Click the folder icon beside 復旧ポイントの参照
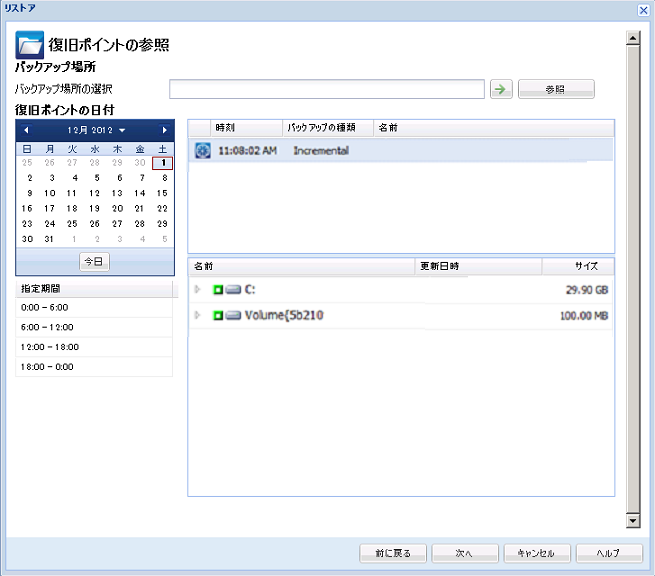Screen dimensions: 655x576 (30, 45)
